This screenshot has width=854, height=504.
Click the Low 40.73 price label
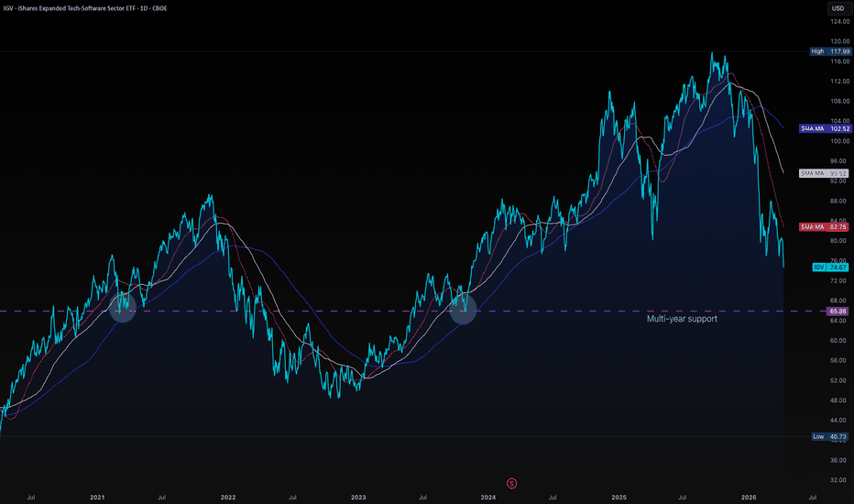tap(828, 436)
